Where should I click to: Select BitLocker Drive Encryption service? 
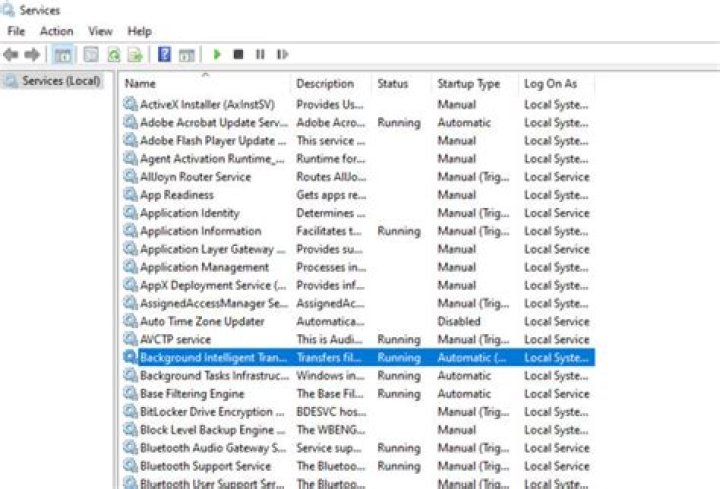pos(359,411)
